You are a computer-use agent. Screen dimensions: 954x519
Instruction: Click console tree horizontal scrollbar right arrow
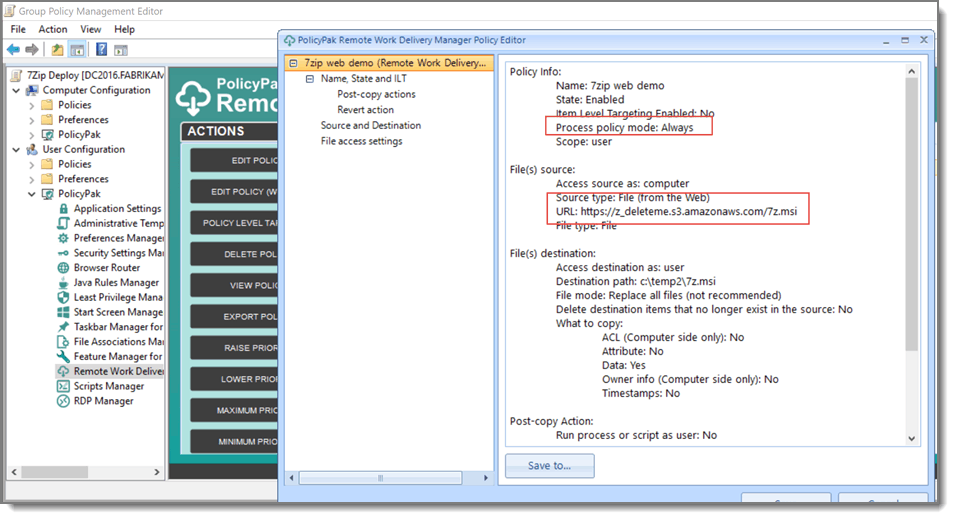click(x=157, y=473)
